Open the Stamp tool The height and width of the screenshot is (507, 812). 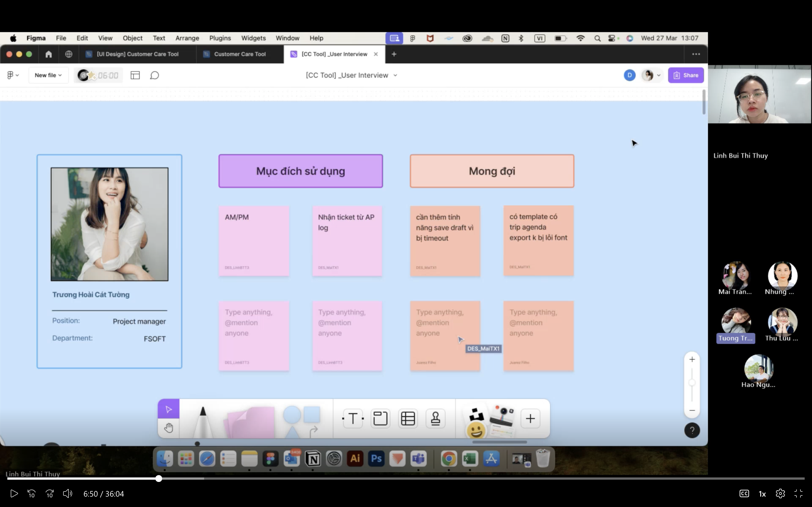click(435, 419)
